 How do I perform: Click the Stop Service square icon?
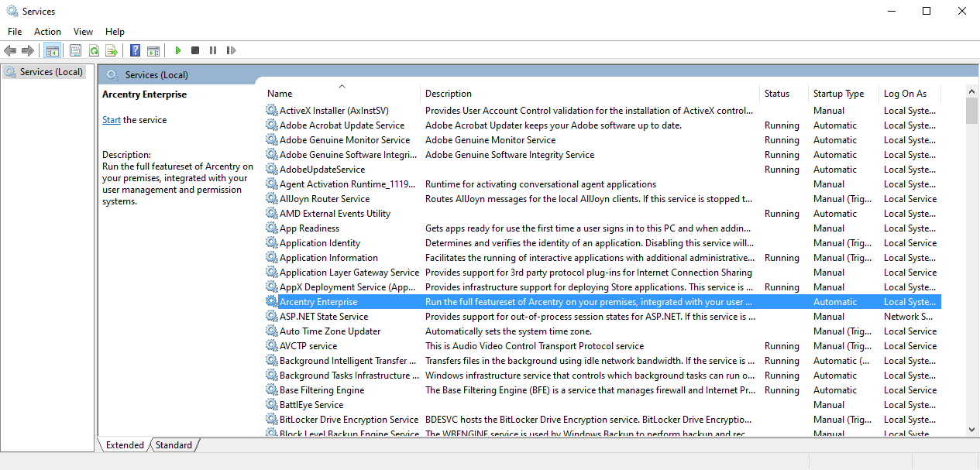click(x=195, y=50)
